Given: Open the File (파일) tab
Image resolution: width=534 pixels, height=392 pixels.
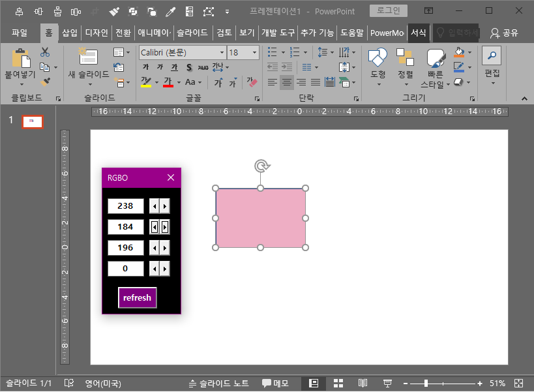Looking at the screenshot, I should 20,33.
